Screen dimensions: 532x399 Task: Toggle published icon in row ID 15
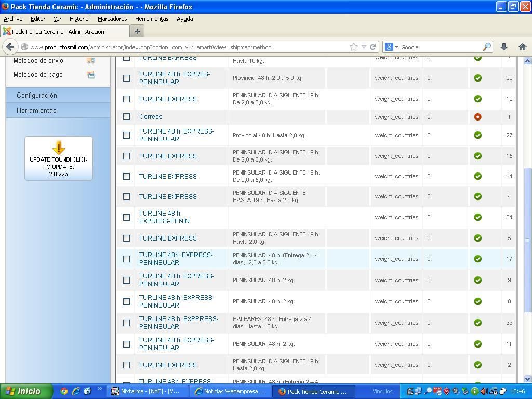tap(478, 156)
